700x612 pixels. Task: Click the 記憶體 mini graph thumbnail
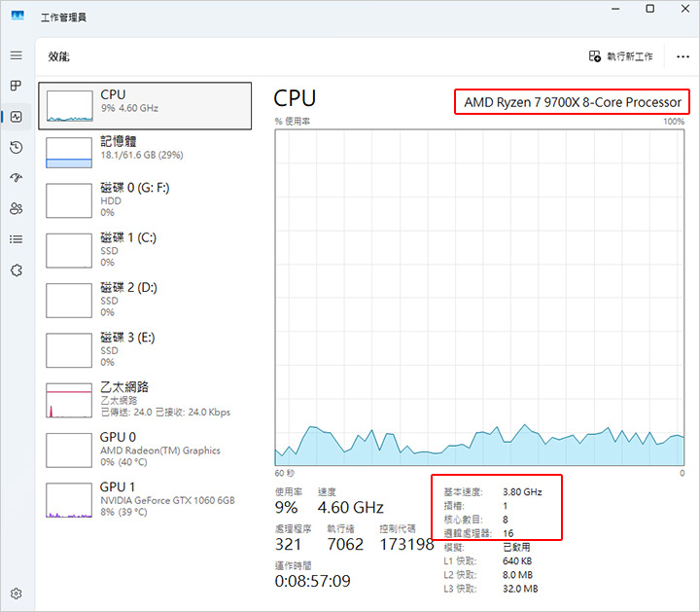[x=69, y=153]
